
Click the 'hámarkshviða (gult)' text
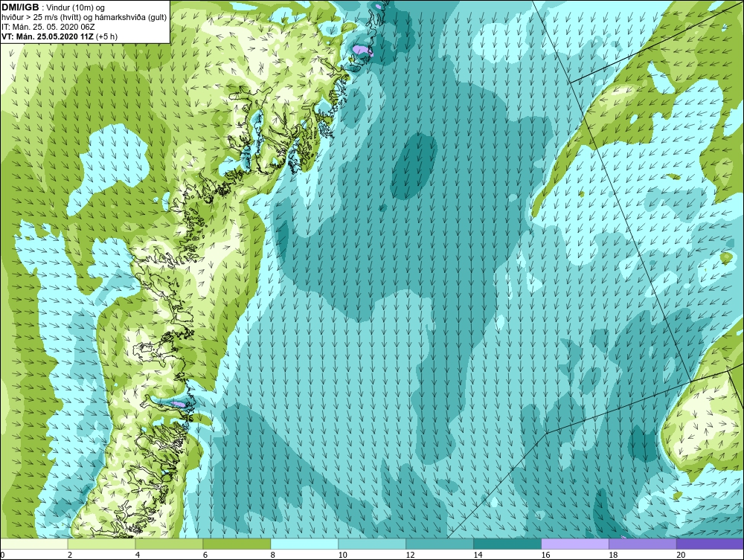(132, 17)
